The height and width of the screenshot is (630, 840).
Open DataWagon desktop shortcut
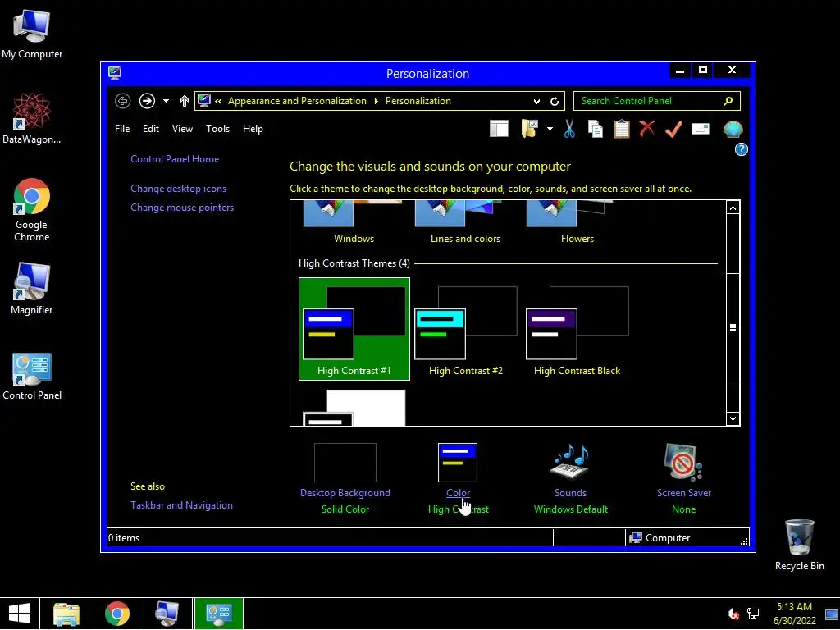(32, 118)
